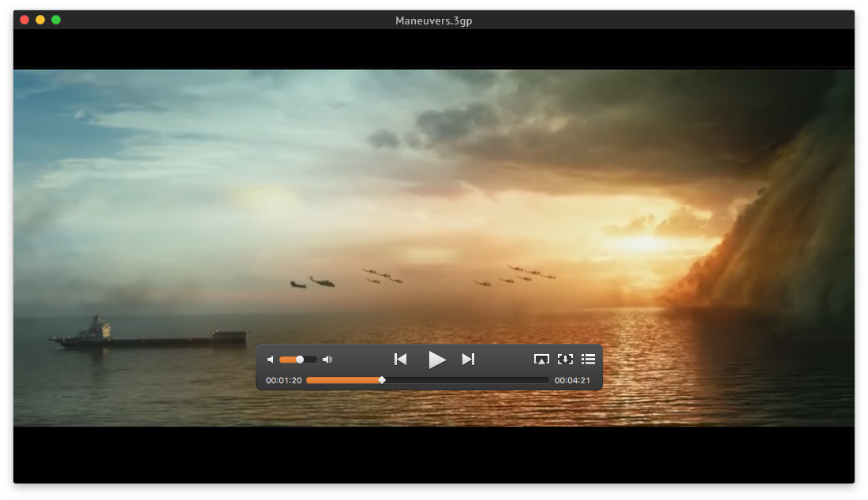
Task: Minimize the window with the yellow button
Action: click(40, 20)
